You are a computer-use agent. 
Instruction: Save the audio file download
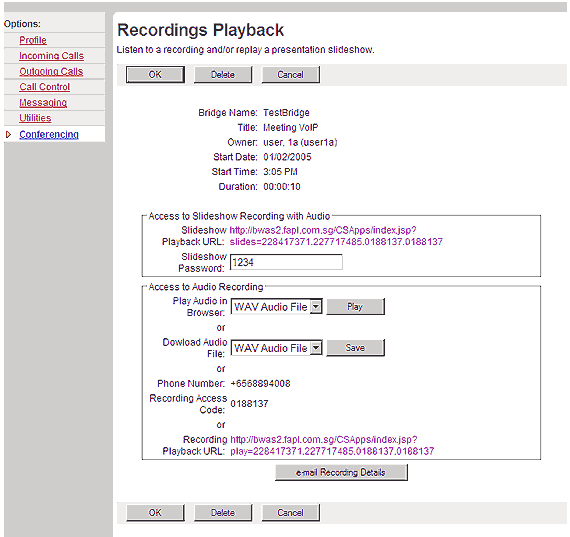pyautogui.click(x=355, y=348)
